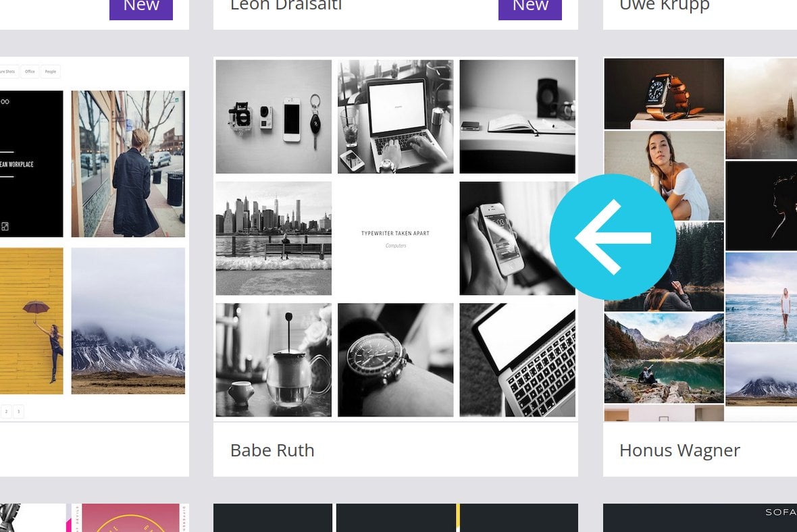Click the expand icon on the black workplace tile

point(5,226)
